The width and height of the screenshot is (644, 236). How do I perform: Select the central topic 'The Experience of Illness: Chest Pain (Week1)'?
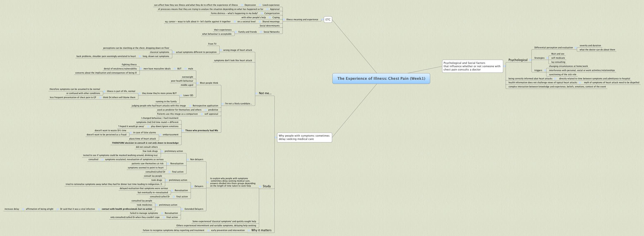pyautogui.click(x=381, y=78)
